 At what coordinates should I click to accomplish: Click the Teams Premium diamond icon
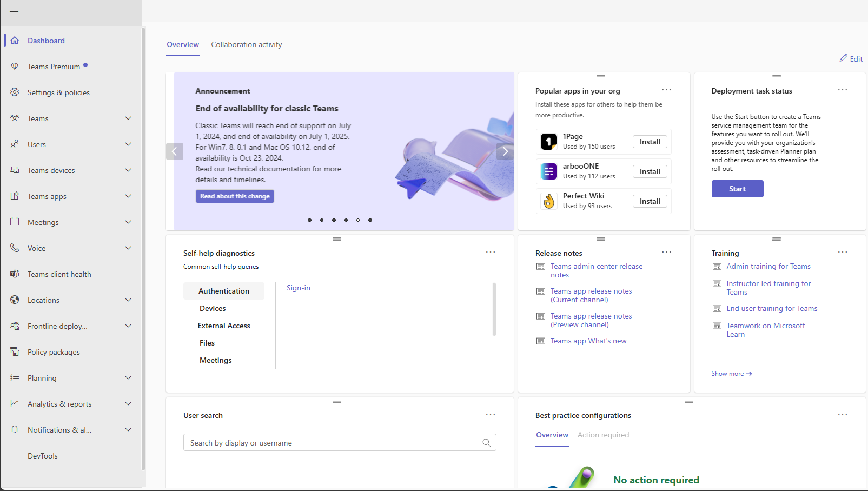point(15,67)
